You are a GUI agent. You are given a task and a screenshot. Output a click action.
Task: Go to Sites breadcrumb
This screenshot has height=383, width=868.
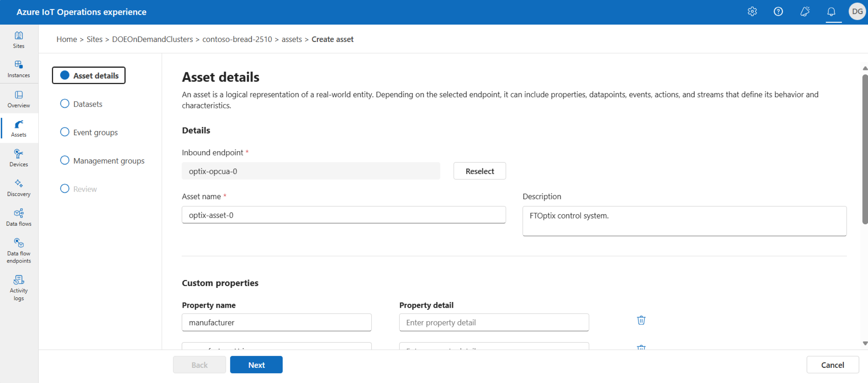[x=94, y=39]
